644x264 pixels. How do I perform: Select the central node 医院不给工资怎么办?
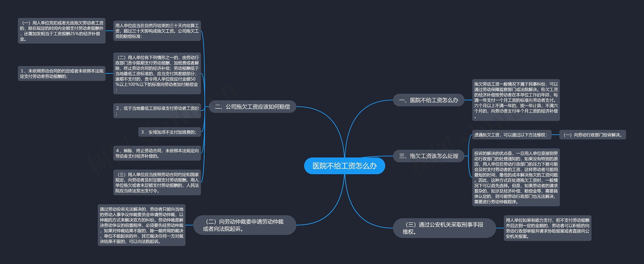[344, 166]
